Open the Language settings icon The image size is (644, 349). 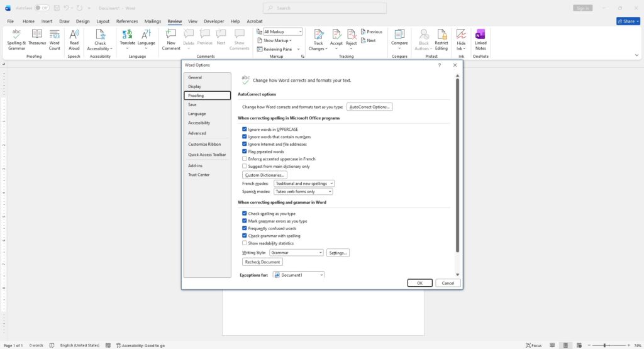click(146, 40)
